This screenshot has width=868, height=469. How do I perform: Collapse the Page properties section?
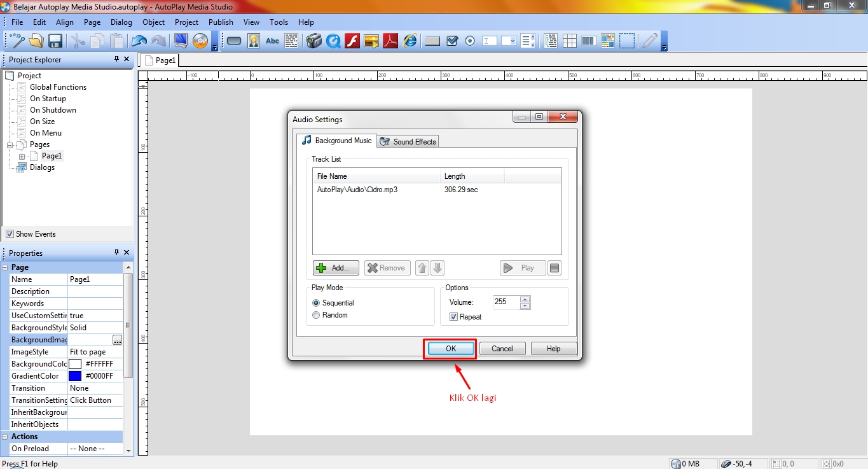click(x=5, y=267)
